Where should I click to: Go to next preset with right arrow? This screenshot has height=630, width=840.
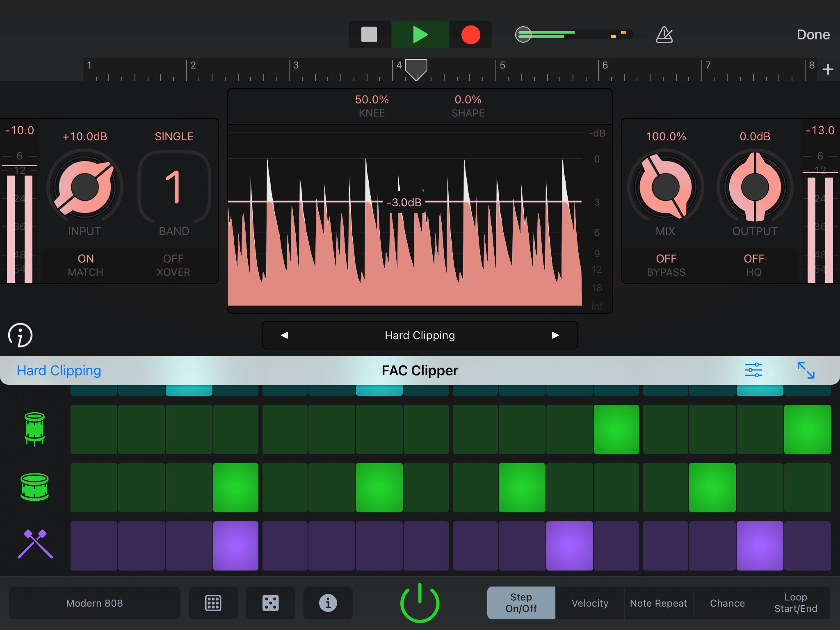555,335
